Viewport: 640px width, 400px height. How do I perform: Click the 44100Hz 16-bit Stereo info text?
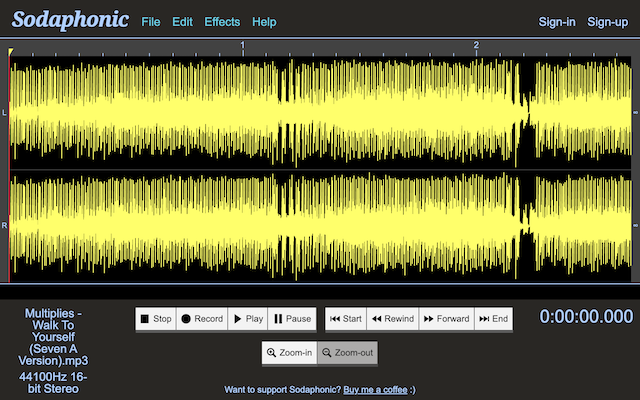click(x=53, y=382)
